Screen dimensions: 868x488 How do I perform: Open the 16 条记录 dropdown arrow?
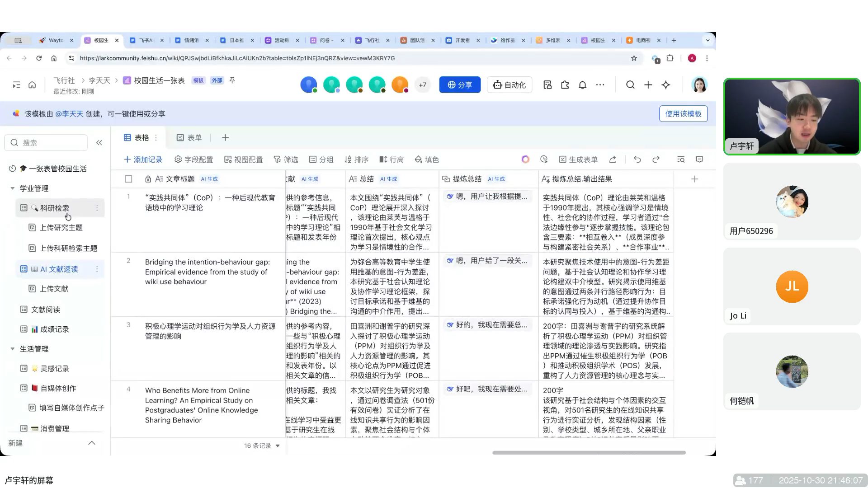tap(278, 446)
